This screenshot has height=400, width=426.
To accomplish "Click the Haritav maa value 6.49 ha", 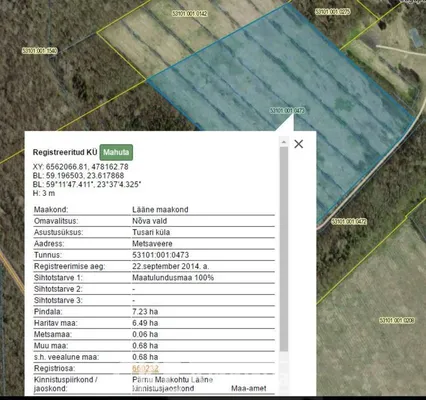I will (x=145, y=323).
